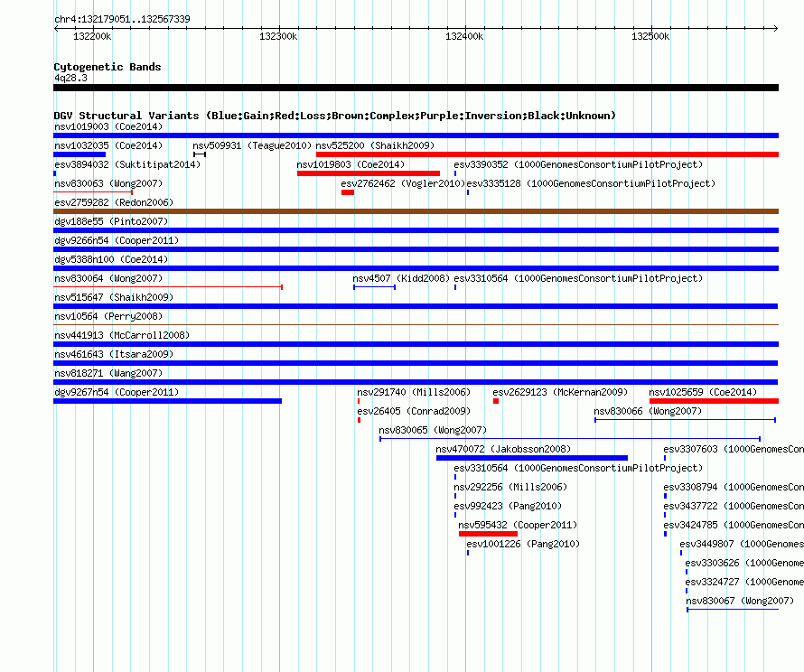Select the nsv441913 (McCarroll2008) label
The image size is (804, 672).
tap(122, 335)
